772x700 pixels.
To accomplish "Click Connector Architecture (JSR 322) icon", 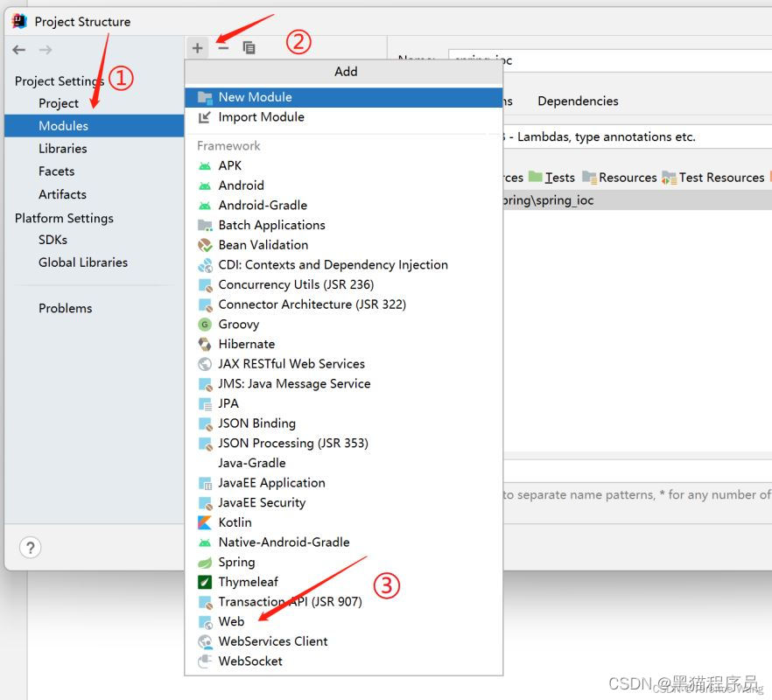I will (205, 304).
